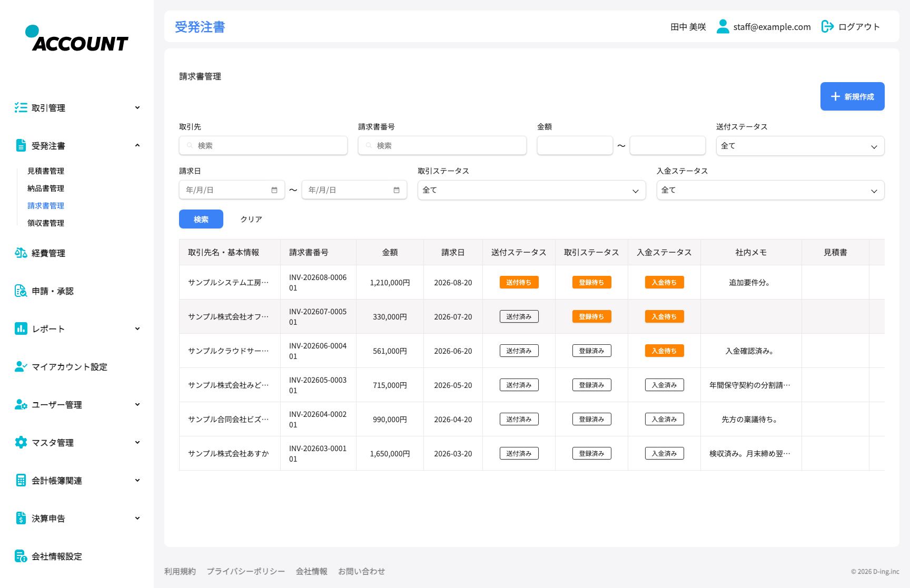Click the マスタ管理 gear icon
This screenshot has height=588, width=910.
(21, 443)
